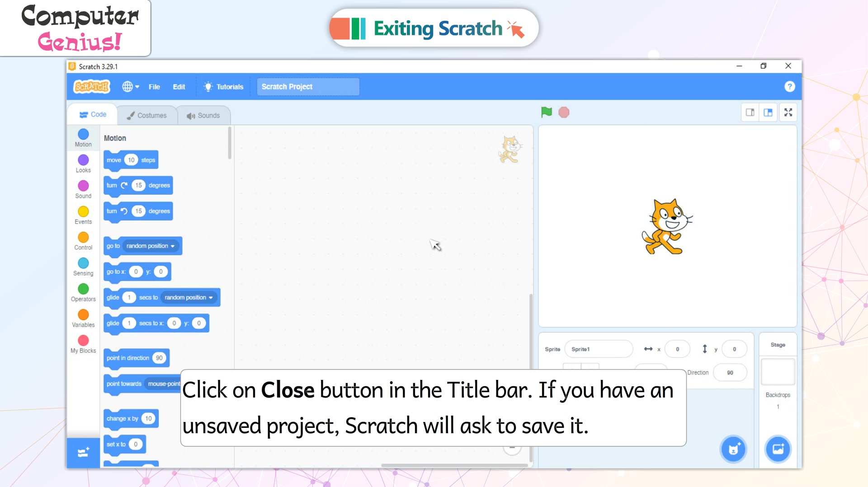This screenshot has width=868, height=487.
Task: Click the Choose a Sprite cat button
Action: (733, 449)
